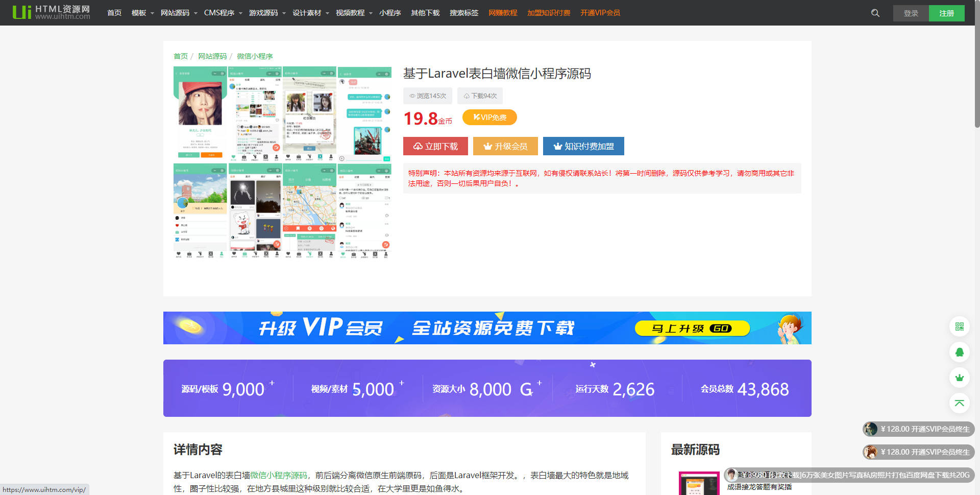Click the 基于Laravel表白墙微信小程序源码 title
The image size is (980, 495).
pyautogui.click(x=497, y=74)
